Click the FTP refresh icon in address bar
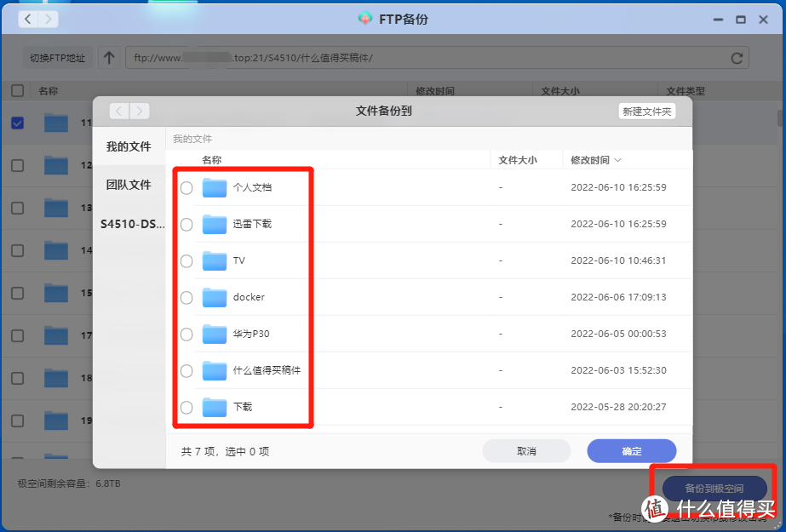 pyautogui.click(x=737, y=58)
